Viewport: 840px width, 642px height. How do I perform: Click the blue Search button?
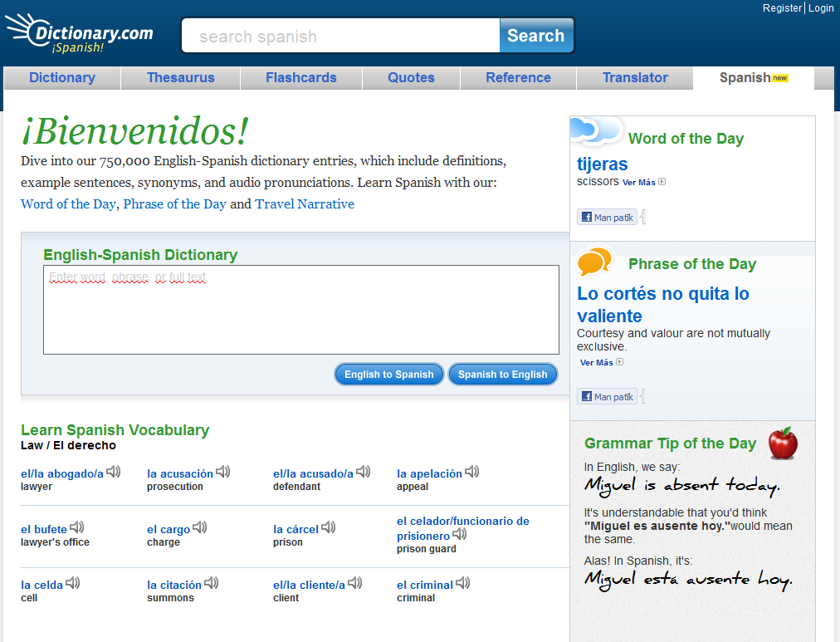coord(535,36)
